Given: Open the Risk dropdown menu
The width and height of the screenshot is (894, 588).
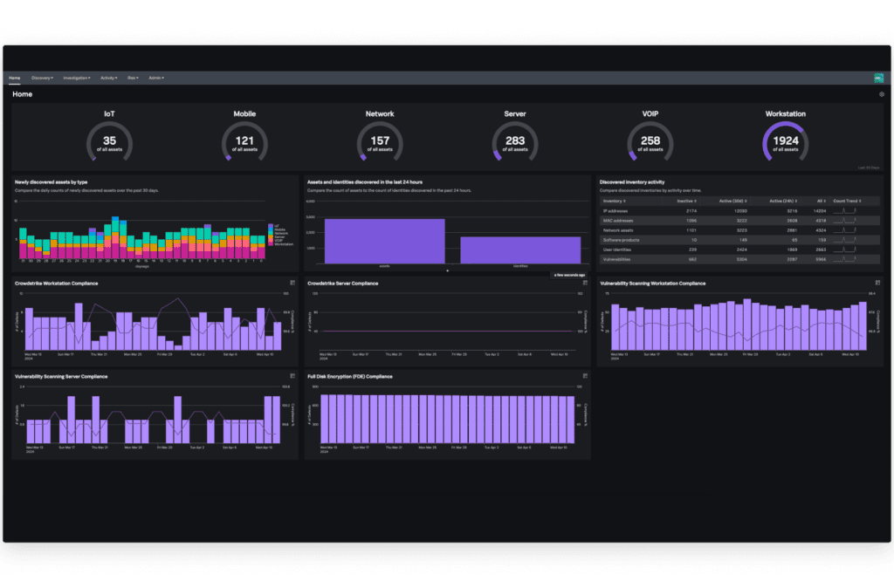Looking at the screenshot, I should [x=133, y=78].
